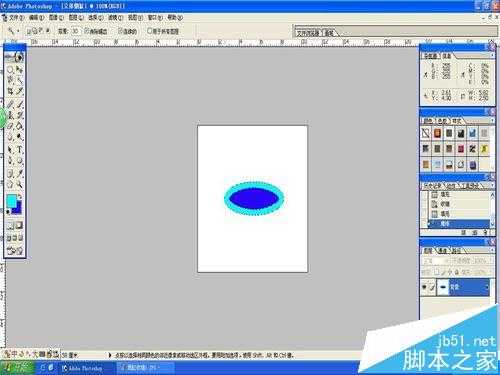
Task: Select Magic Wand state in History
Action: tap(458, 223)
